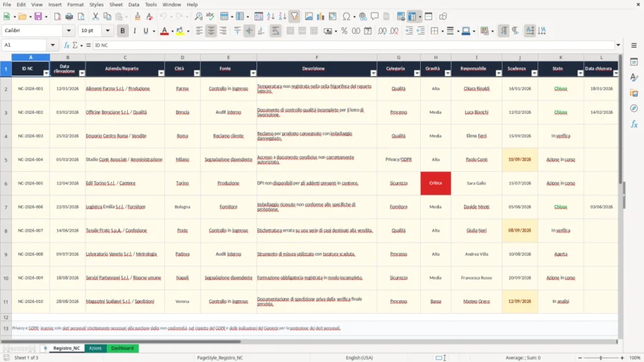Image resolution: width=644 pixels, height=362 pixels.
Task: Cut selection with the scissors icon
Action: pos(96,16)
